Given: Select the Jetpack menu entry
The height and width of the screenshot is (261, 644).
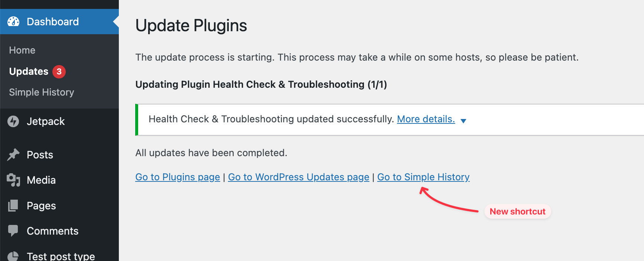Looking at the screenshot, I should point(45,121).
